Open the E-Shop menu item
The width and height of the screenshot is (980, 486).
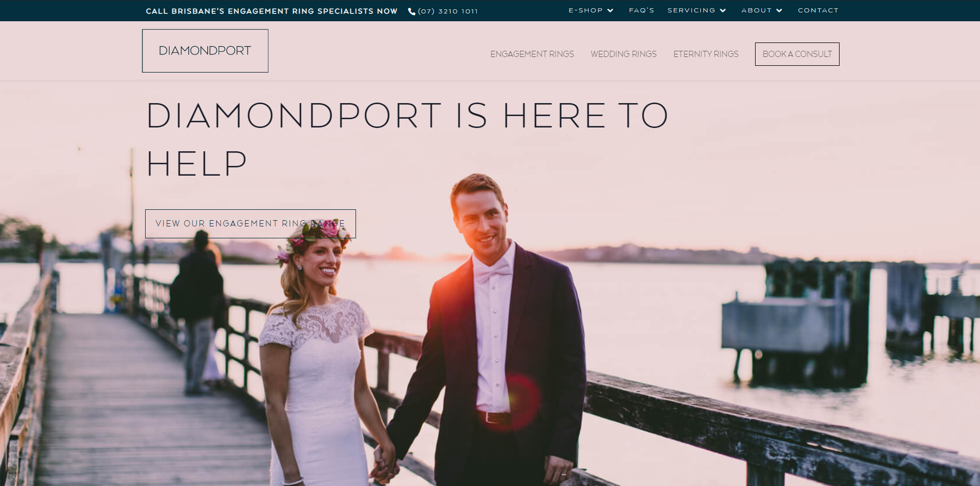coord(586,10)
